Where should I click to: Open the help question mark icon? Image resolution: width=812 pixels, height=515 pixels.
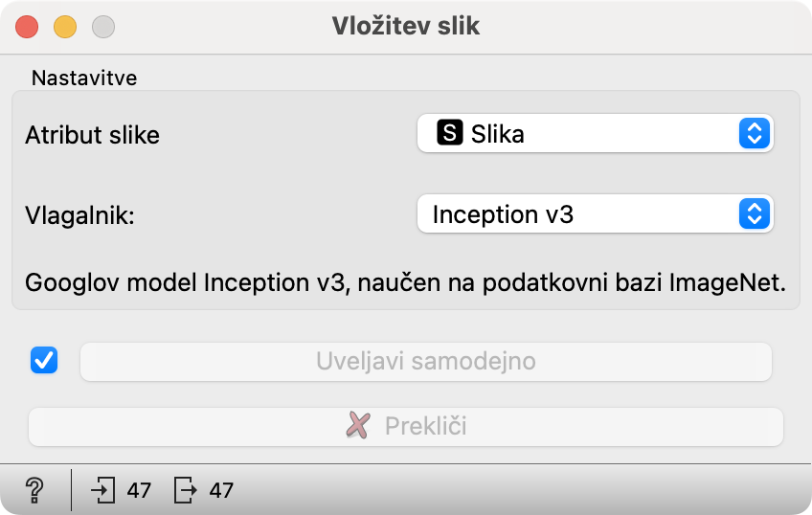tap(34, 490)
